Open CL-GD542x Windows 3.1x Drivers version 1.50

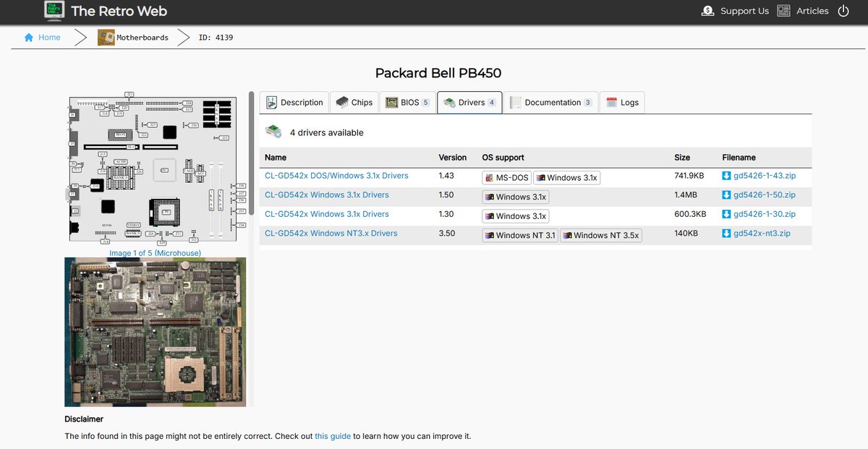tap(327, 195)
